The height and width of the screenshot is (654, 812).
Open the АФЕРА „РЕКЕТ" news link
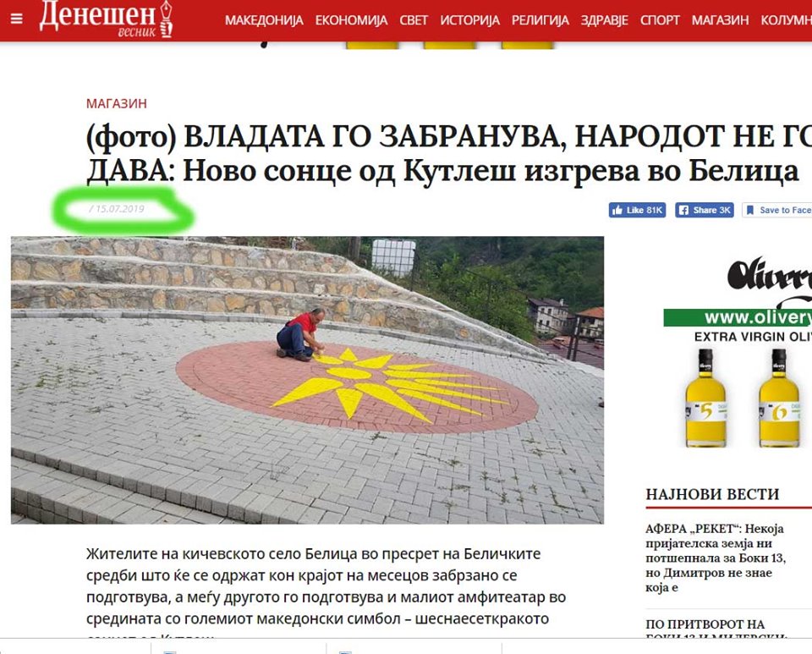(716, 558)
